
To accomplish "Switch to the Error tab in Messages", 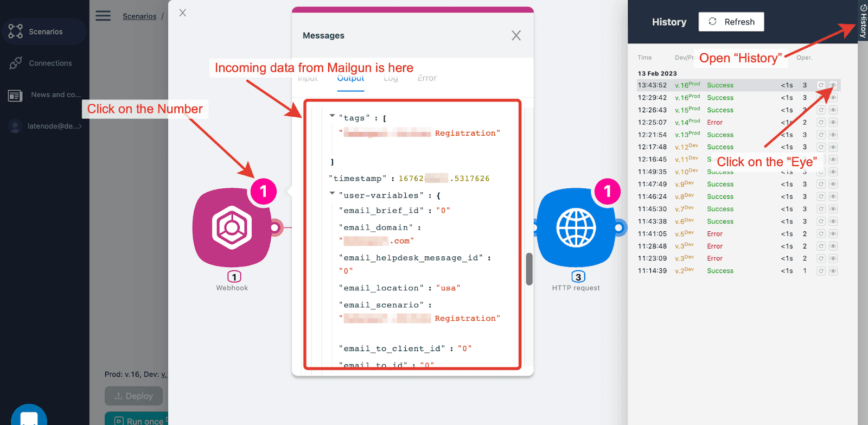I will [x=427, y=78].
